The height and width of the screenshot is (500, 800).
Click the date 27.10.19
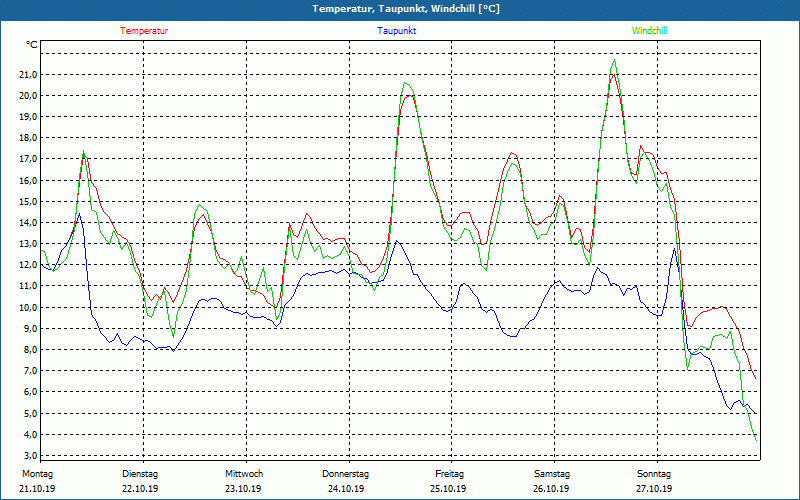pyautogui.click(x=654, y=489)
